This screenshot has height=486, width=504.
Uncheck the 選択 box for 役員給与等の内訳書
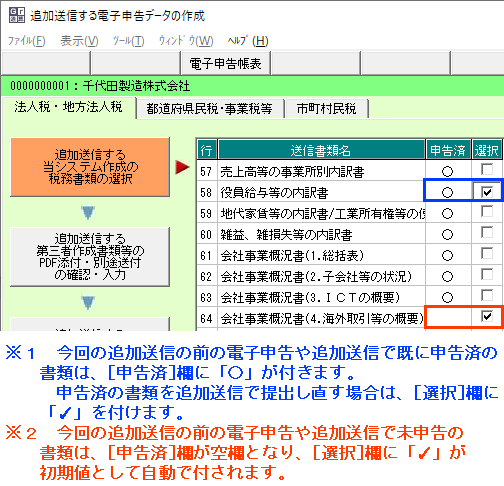(x=487, y=192)
